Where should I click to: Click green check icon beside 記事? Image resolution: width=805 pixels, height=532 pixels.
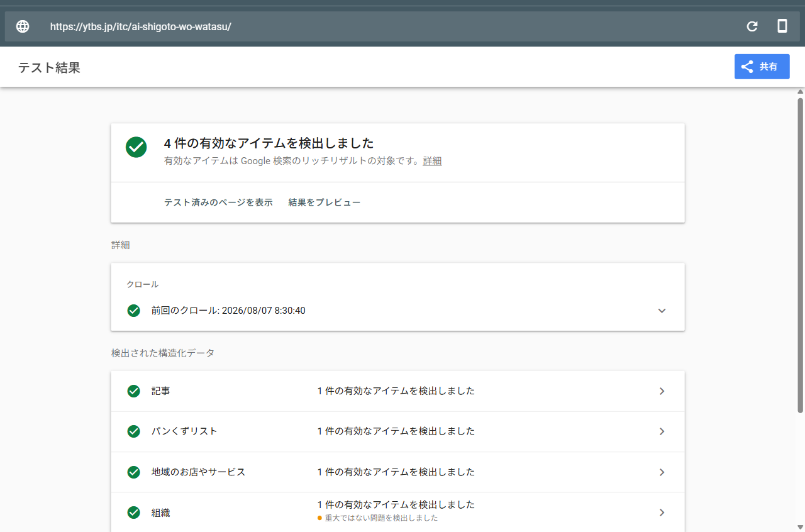pos(133,391)
